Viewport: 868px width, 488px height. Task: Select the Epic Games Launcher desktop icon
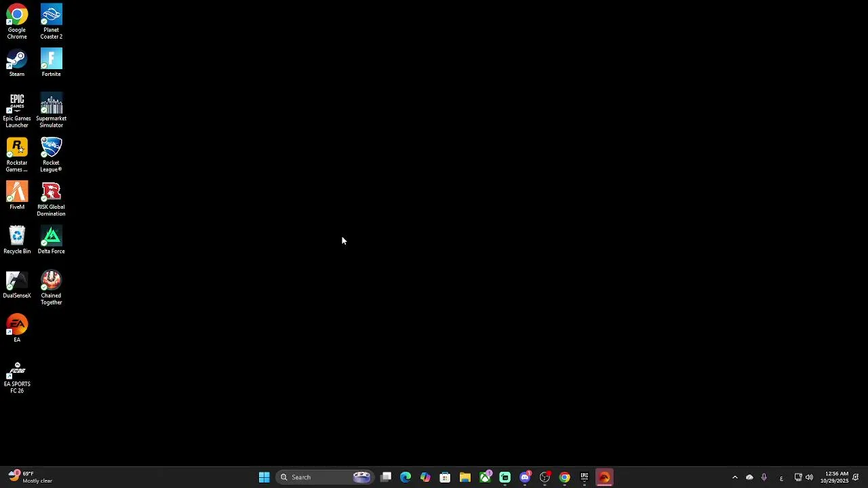(17, 110)
